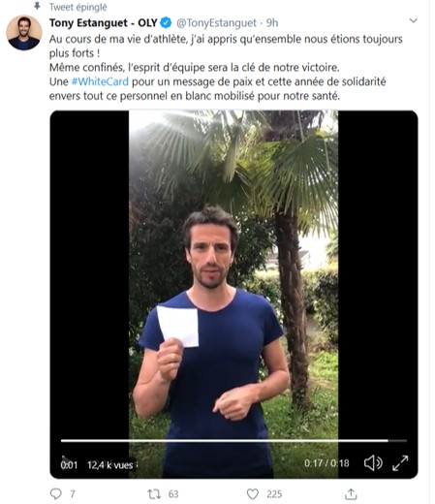Open the tweet options chevron menu
The height and width of the screenshot is (504, 435).
[413, 20]
